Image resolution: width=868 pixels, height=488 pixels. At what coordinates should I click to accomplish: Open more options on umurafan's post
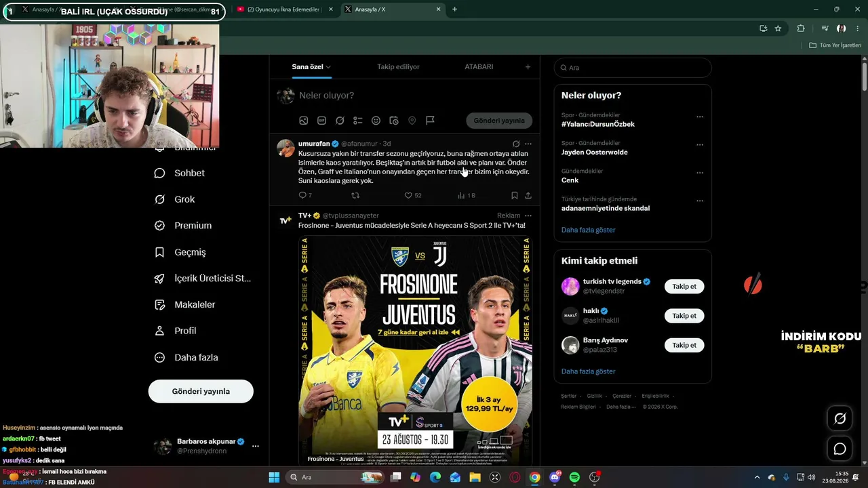(528, 144)
